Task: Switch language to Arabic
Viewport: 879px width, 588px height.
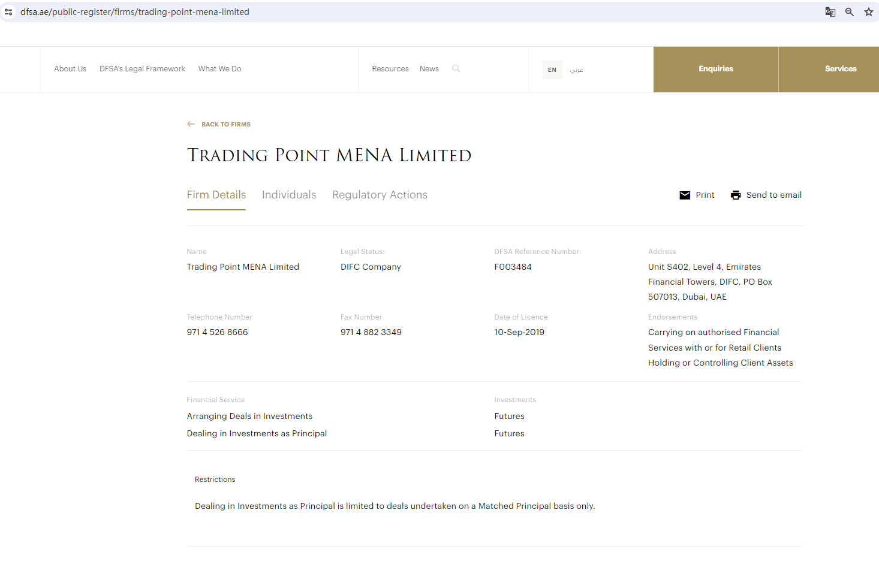Action: point(576,70)
